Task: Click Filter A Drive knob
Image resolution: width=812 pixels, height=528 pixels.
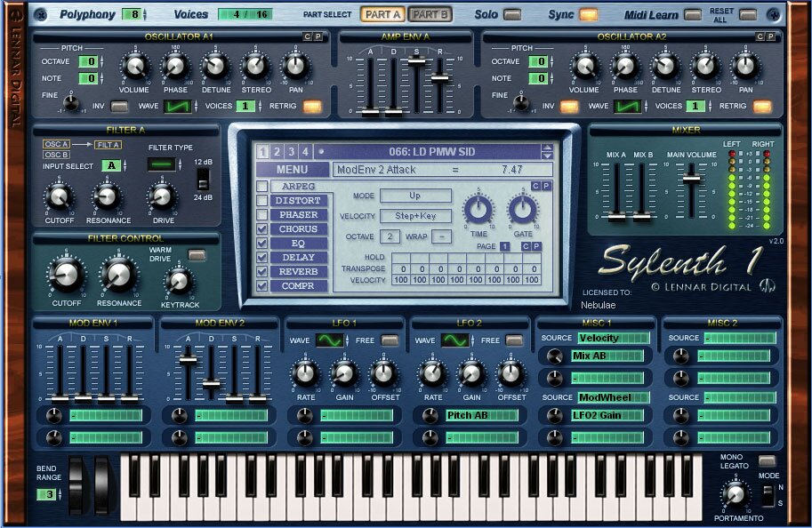Action: click(x=162, y=196)
